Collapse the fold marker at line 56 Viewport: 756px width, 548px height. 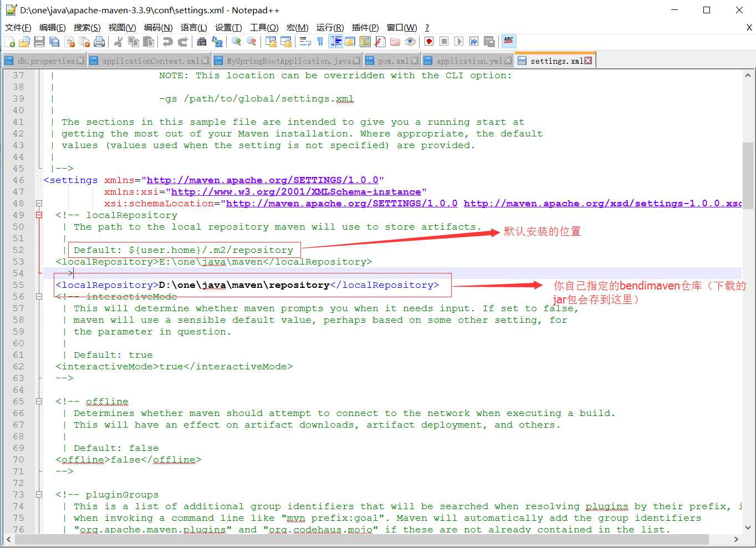tap(39, 297)
